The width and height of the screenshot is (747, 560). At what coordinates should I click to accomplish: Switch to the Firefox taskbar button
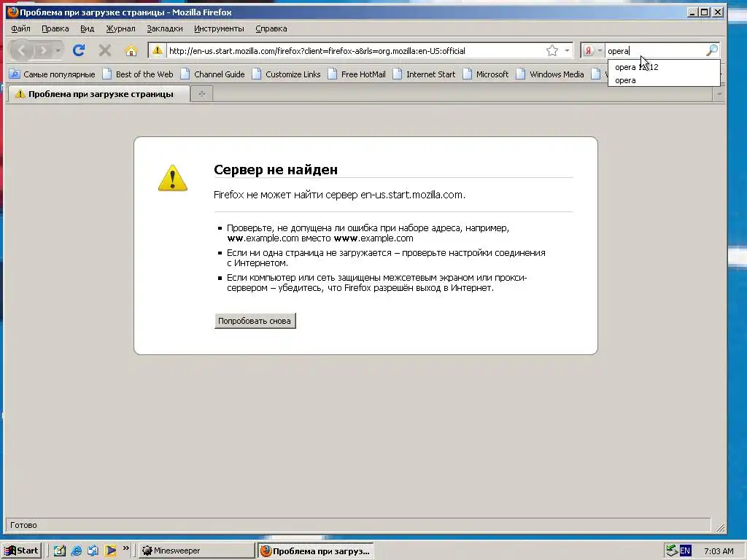[316, 551]
